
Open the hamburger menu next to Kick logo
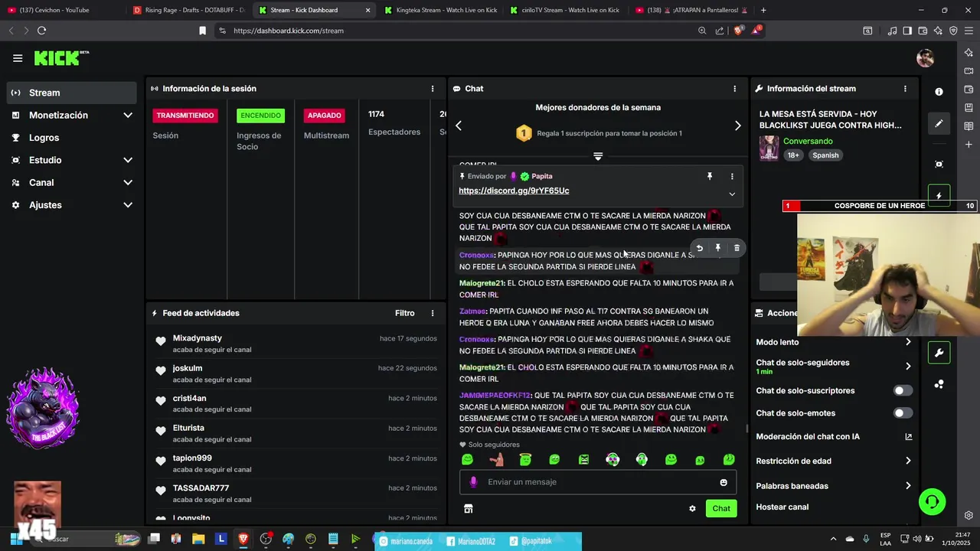(18, 58)
